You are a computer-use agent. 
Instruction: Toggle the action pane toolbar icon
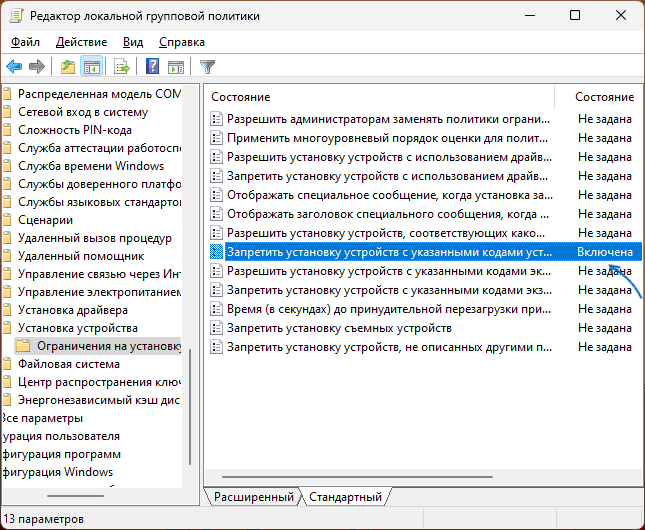(176, 66)
